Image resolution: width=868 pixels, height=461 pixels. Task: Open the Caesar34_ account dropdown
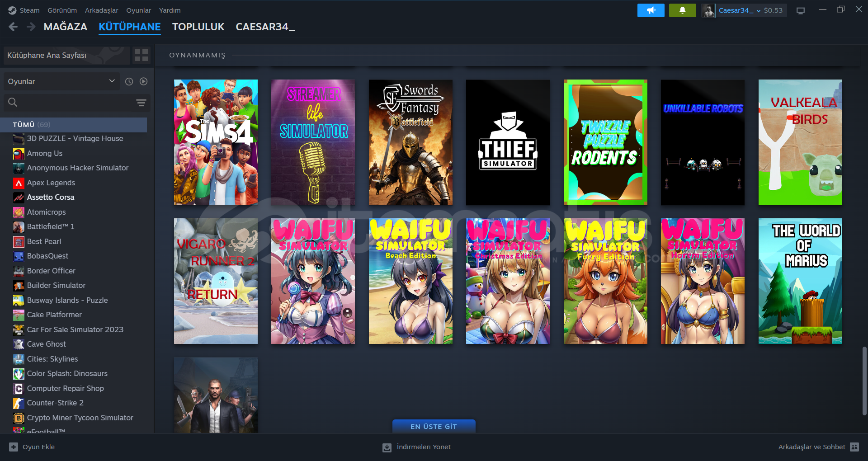tap(740, 10)
